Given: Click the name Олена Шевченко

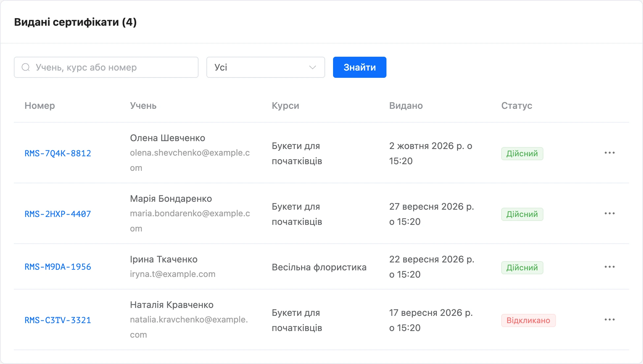Looking at the screenshot, I should pyautogui.click(x=168, y=138).
